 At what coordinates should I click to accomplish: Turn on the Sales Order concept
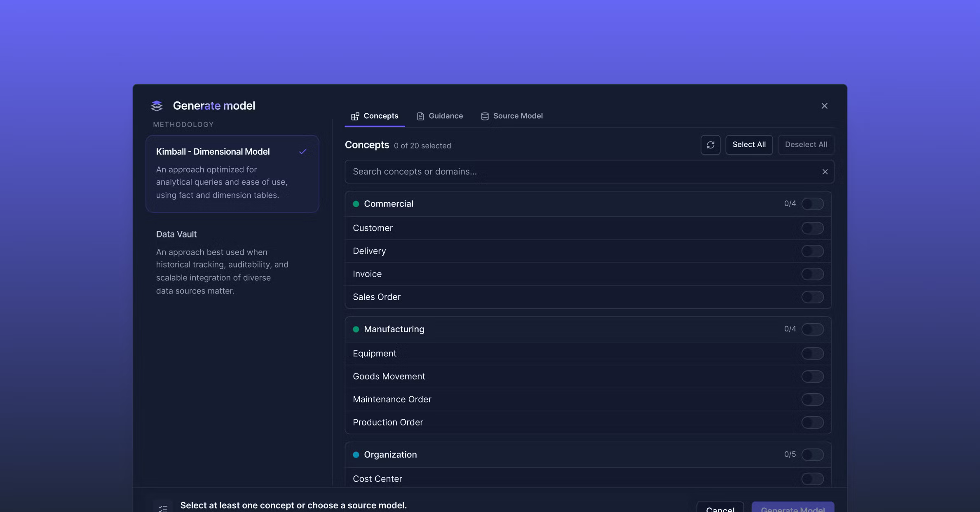click(x=812, y=297)
